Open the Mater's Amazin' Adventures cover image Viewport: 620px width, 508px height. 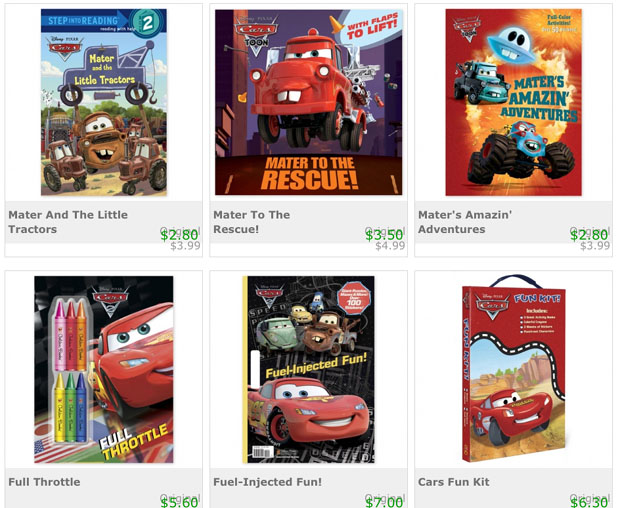pos(513,102)
